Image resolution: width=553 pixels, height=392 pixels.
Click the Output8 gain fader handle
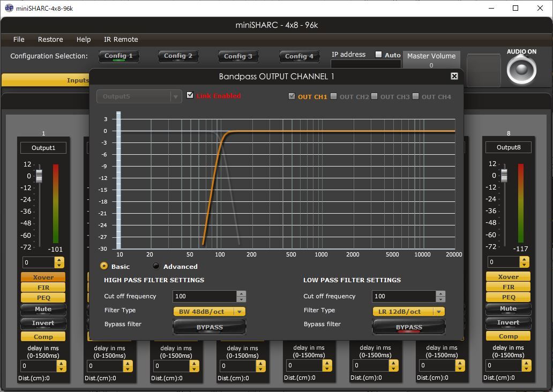click(x=504, y=175)
